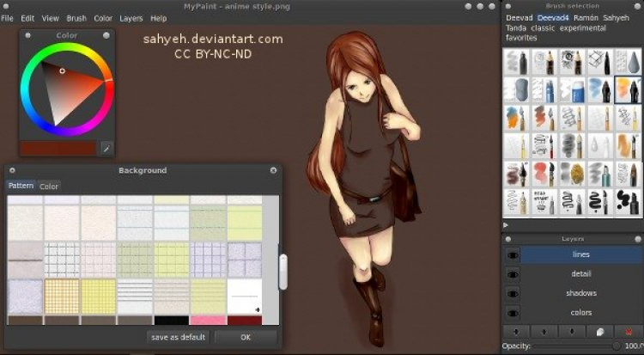Choose the dark red background pattern
Viewport: 644px width, 355px height.
tap(245, 320)
